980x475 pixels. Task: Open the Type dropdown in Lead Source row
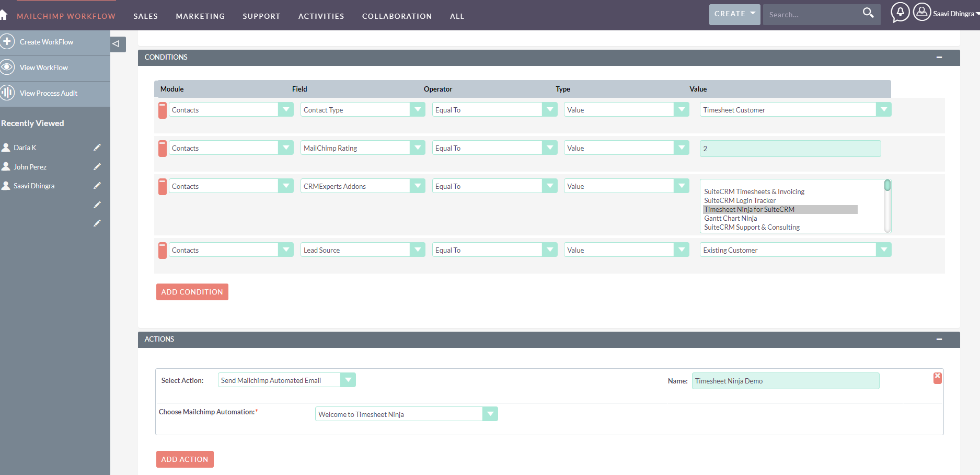(x=626, y=250)
